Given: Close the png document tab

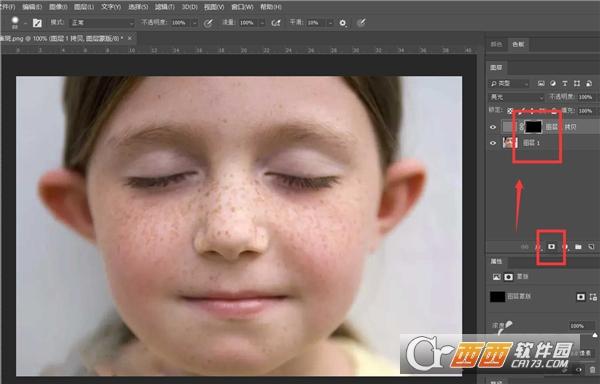Looking at the screenshot, I should pyautogui.click(x=130, y=38).
